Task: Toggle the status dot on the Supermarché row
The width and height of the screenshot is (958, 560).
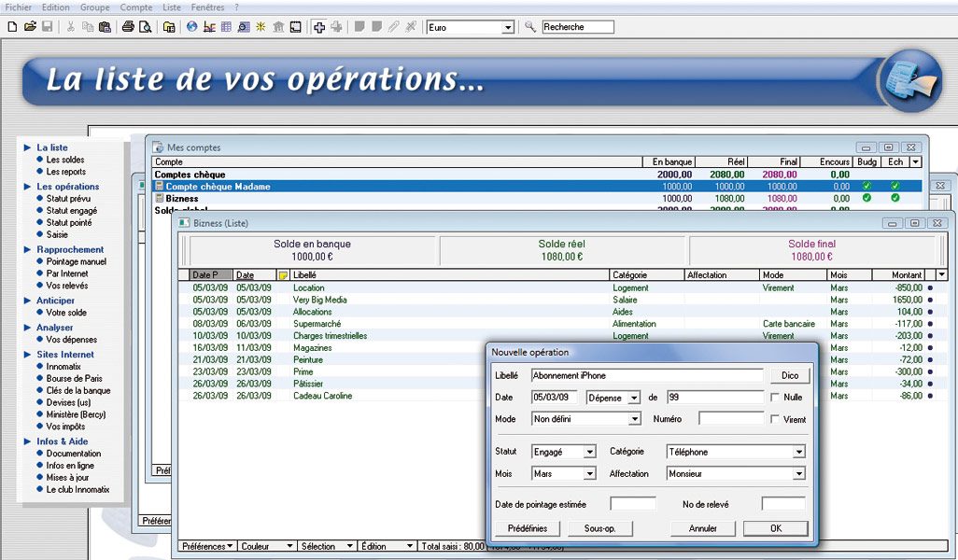Action: (x=931, y=324)
